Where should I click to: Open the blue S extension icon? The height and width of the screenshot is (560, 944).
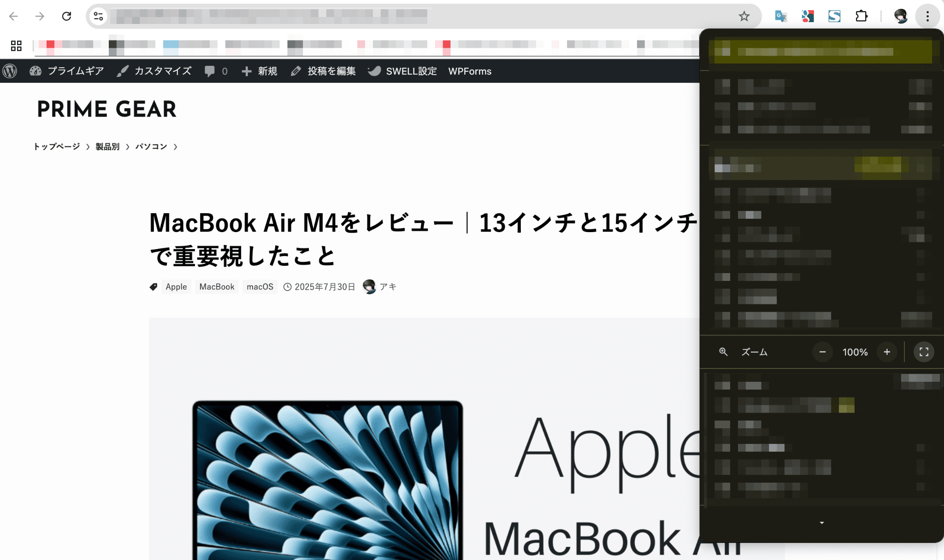pyautogui.click(x=834, y=17)
